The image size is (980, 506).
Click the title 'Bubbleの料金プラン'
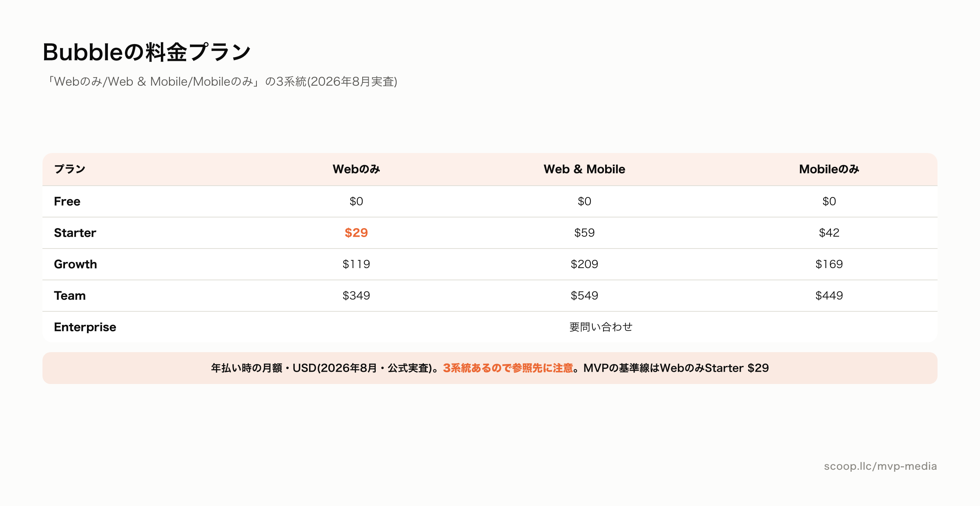point(147,52)
